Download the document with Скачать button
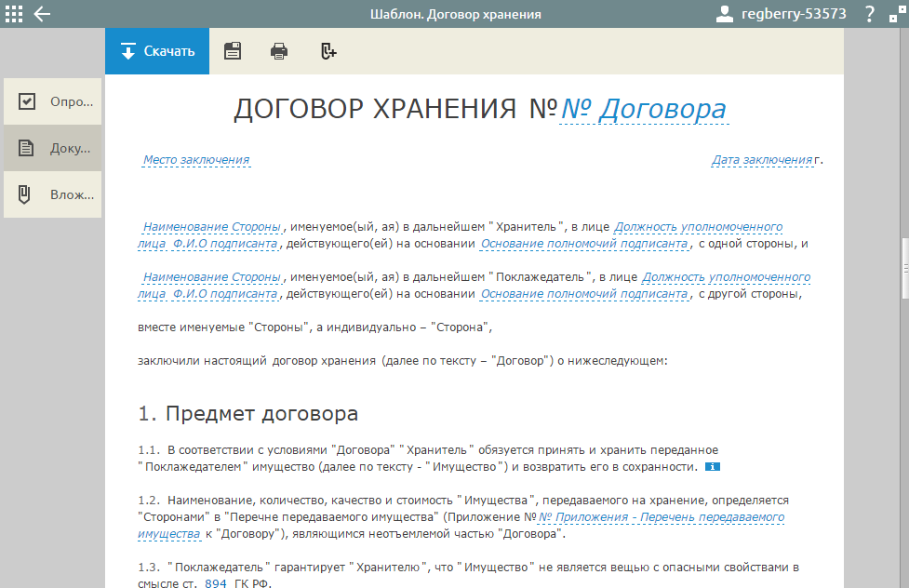Image resolution: width=909 pixels, height=588 pixels. tap(157, 51)
